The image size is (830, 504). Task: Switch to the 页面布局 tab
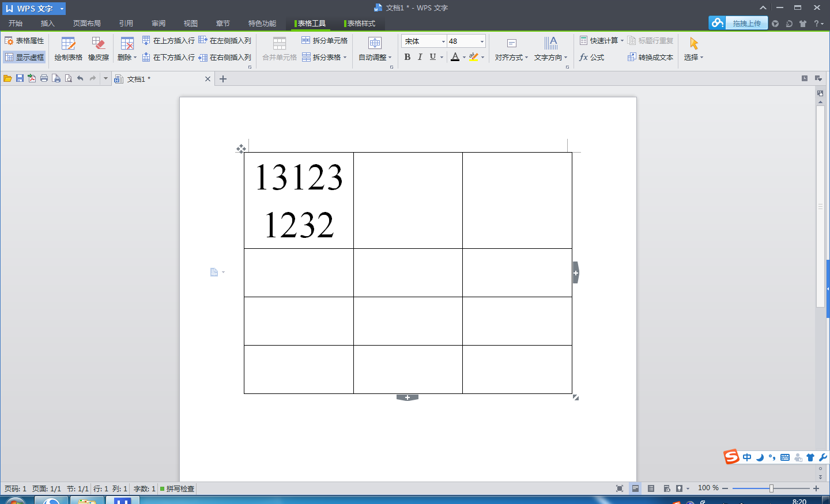coord(87,24)
